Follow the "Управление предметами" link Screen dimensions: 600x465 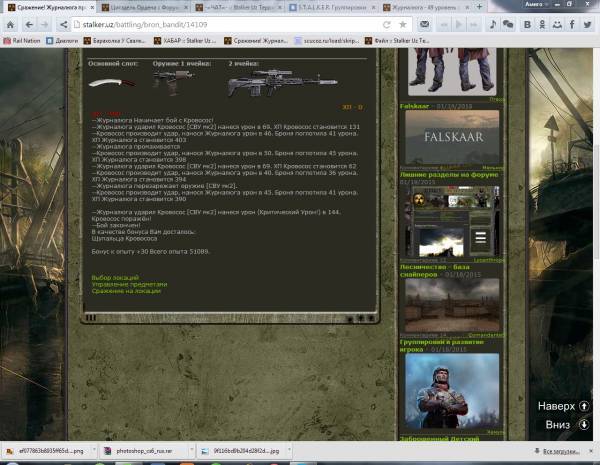pos(129,284)
